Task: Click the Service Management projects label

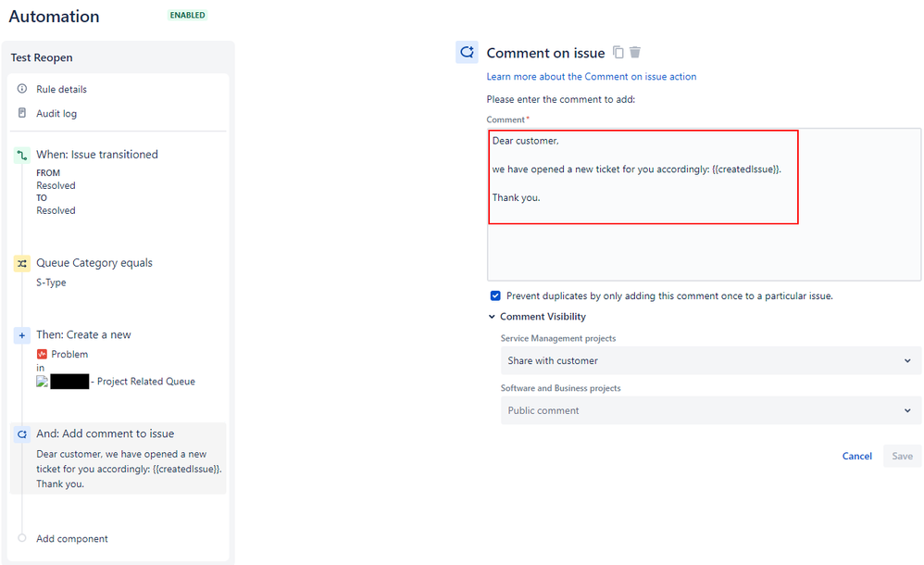Action: pos(558,338)
